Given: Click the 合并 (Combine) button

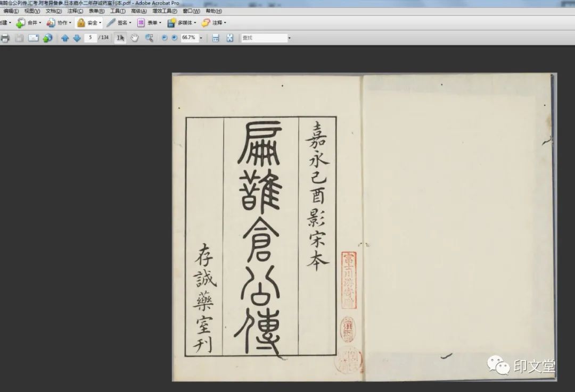Looking at the screenshot, I should pos(29,23).
